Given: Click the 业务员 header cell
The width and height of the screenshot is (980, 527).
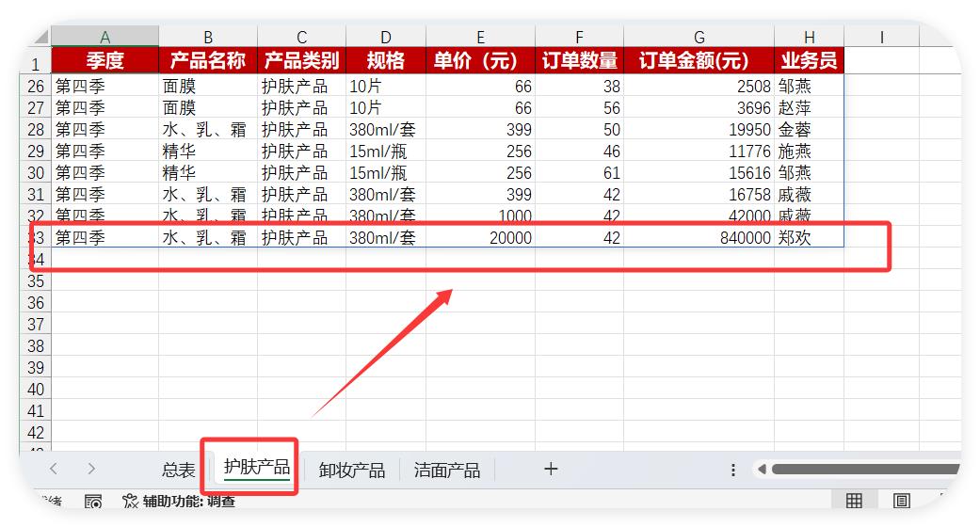Looking at the screenshot, I should 810,60.
